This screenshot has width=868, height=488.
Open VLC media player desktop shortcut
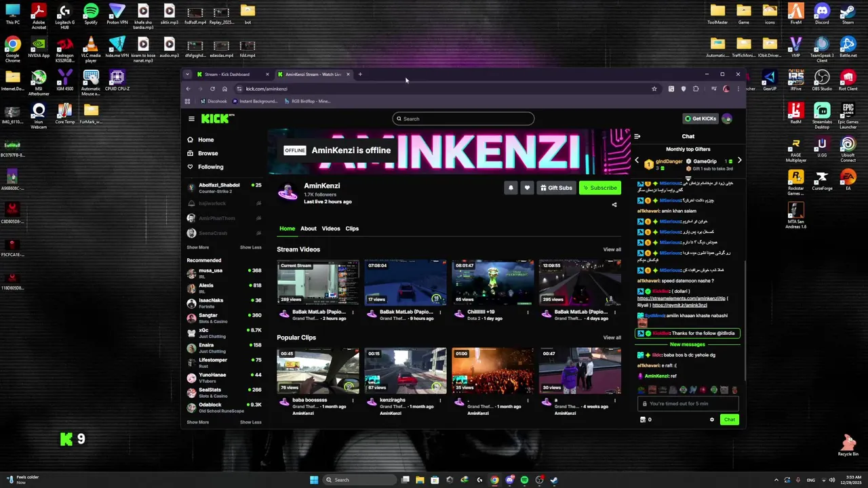coord(90,50)
